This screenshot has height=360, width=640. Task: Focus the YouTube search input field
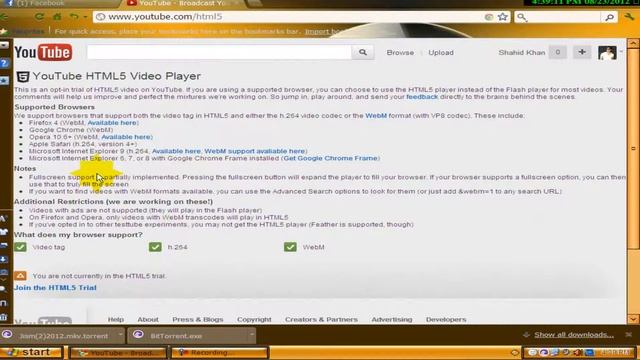[219, 52]
